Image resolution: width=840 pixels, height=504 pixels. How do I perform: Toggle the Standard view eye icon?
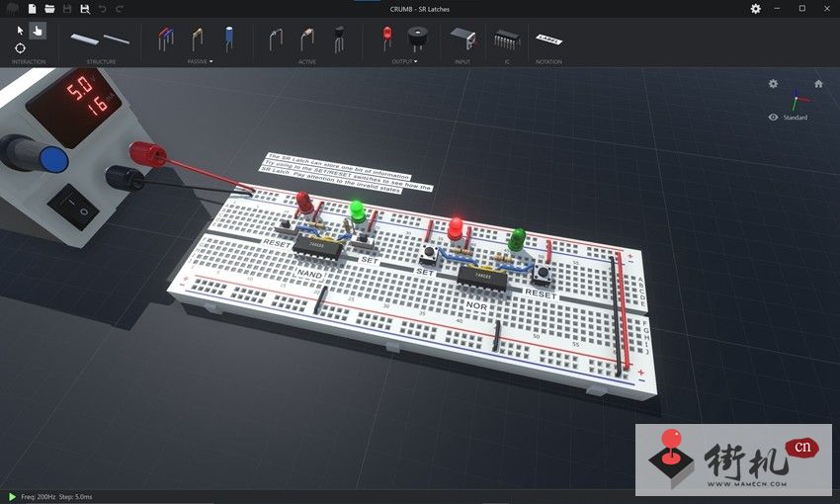773,118
